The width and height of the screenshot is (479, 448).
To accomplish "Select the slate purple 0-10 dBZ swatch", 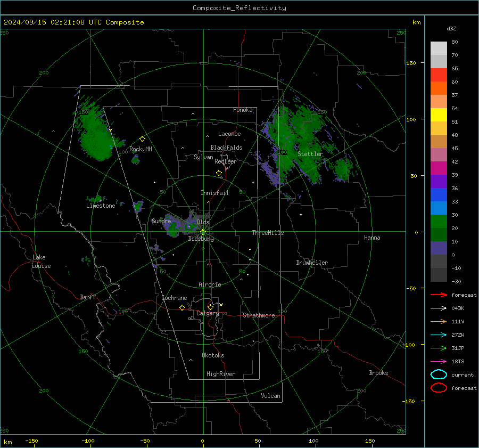I will (439, 248).
